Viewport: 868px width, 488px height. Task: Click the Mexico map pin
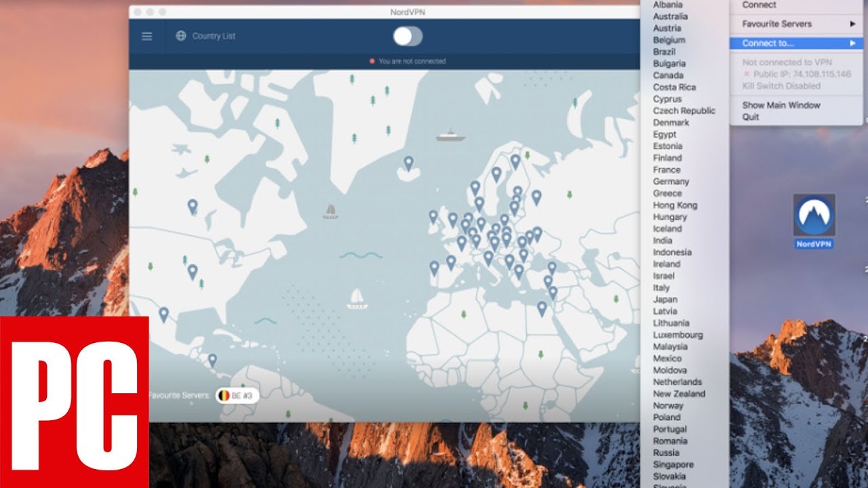pos(163,314)
